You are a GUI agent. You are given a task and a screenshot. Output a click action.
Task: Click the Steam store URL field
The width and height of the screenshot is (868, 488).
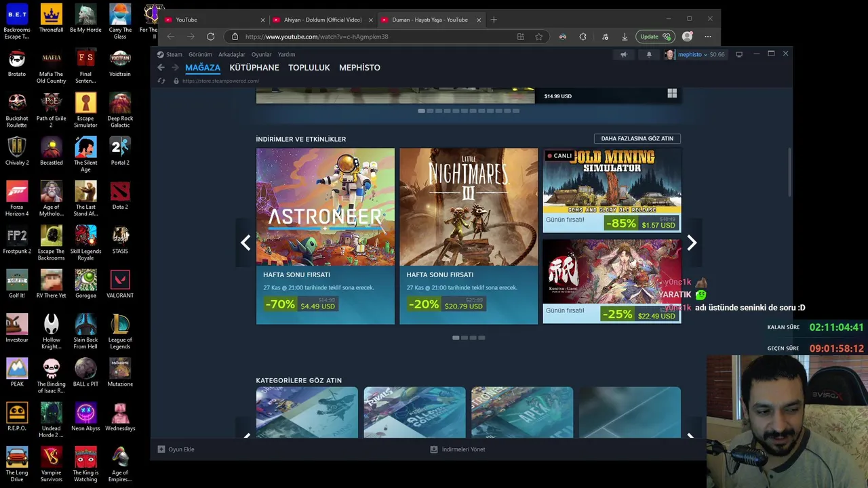(x=220, y=81)
